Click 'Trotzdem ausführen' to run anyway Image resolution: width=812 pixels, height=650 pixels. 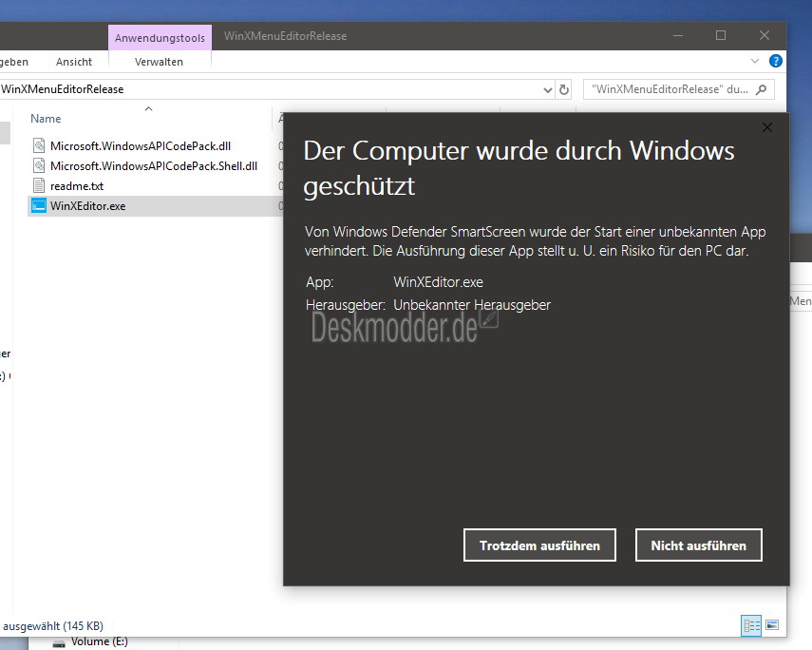[539, 545]
